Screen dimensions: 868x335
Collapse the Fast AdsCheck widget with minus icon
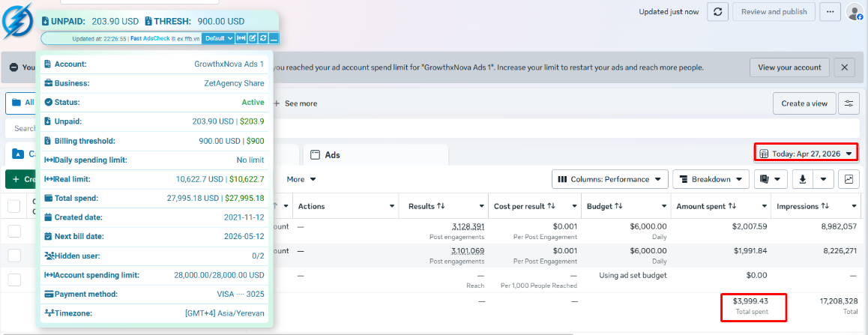coord(274,38)
